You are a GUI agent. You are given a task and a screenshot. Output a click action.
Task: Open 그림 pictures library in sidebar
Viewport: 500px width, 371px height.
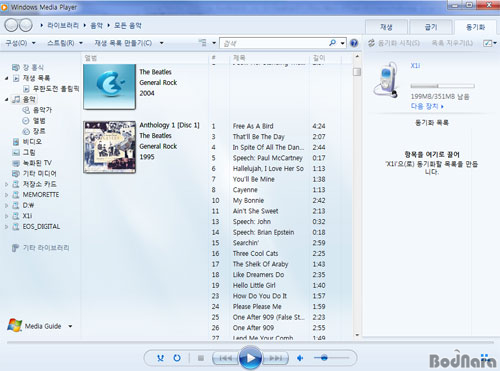(29, 152)
